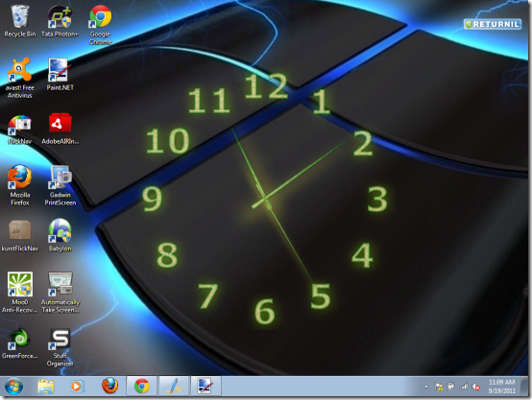Click the tray icon beside the Action Center flag

(x=450, y=387)
